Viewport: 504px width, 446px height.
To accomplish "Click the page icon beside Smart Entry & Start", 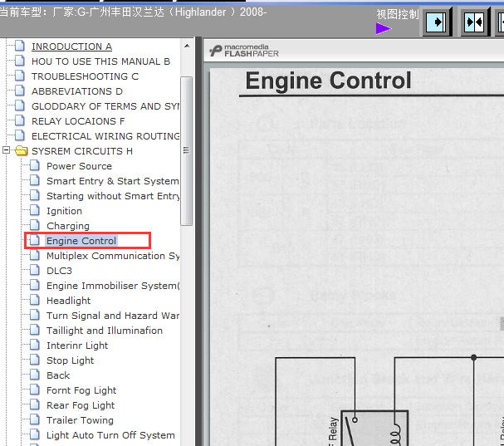I will (35, 180).
